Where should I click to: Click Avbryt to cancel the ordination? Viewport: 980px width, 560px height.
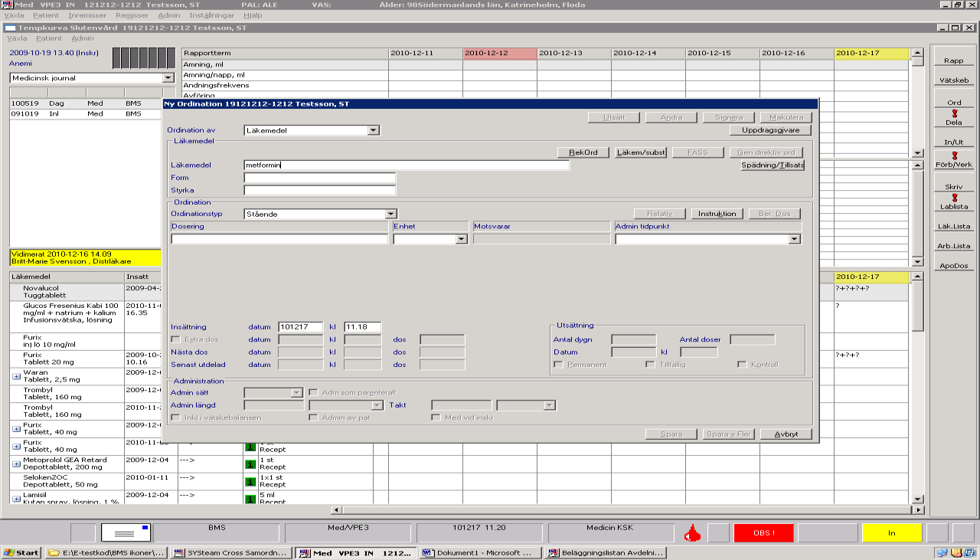[786, 434]
